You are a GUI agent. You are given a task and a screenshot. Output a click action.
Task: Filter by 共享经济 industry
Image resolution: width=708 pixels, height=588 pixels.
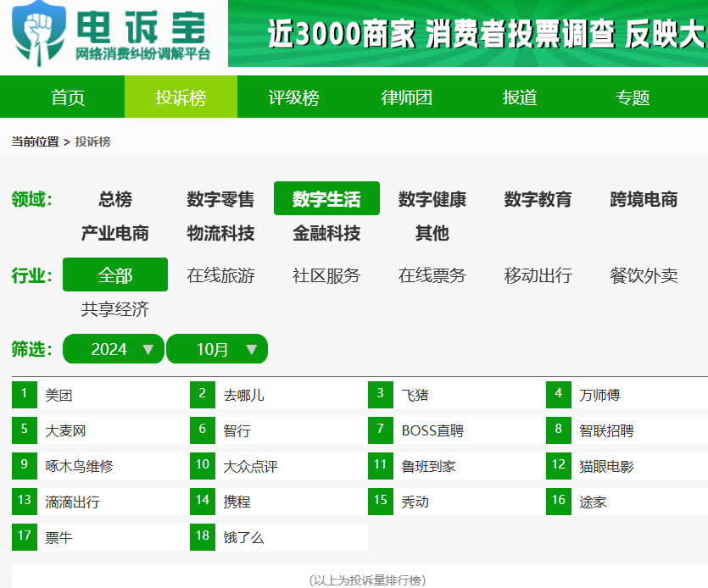click(115, 309)
